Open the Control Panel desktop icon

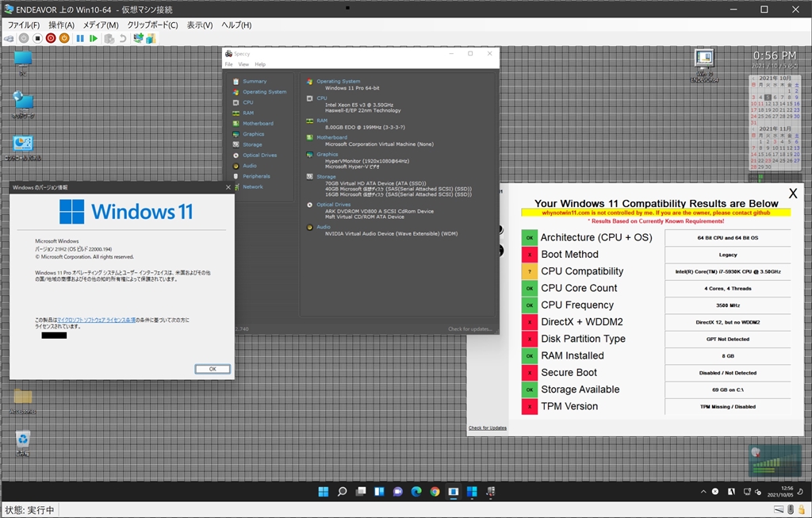[x=23, y=148]
